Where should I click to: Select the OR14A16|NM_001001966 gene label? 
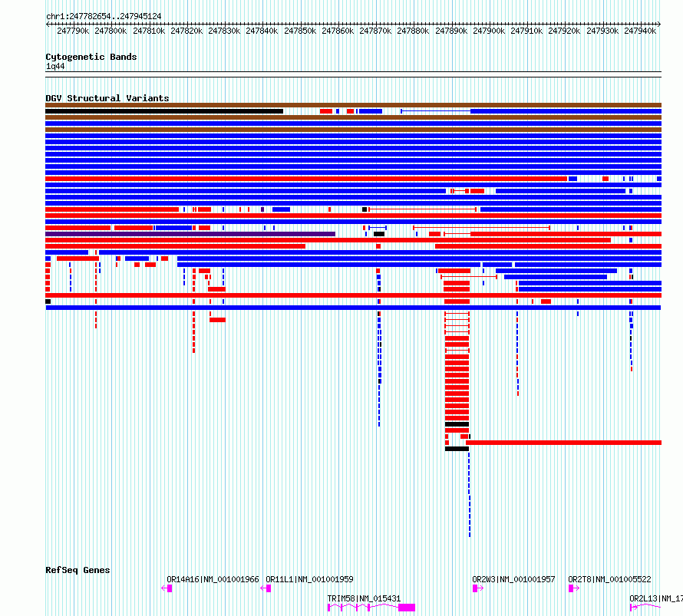coord(213,579)
